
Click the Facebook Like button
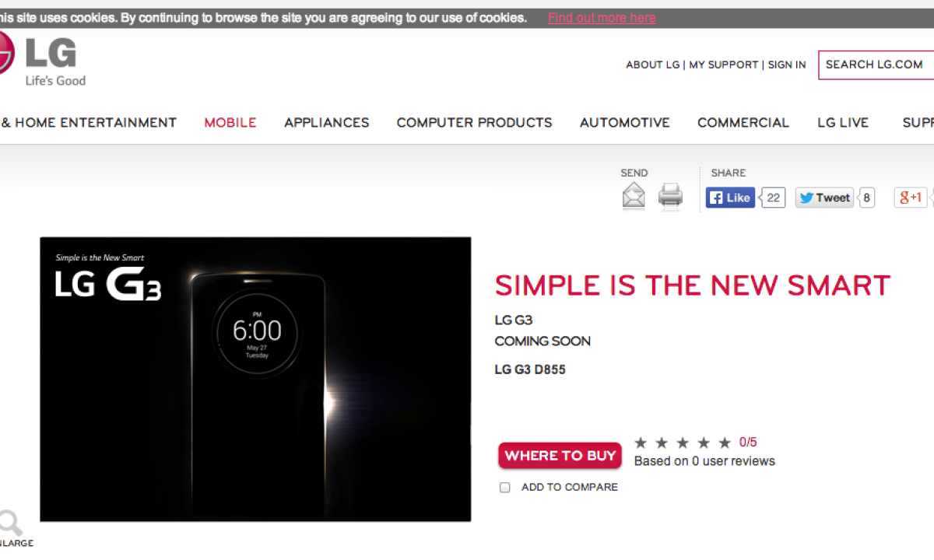pyautogui.click(x=730, y=198)
